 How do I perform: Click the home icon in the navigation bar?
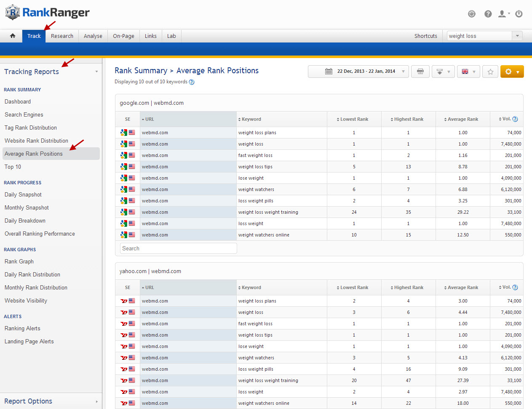click(x=13, y=36)
